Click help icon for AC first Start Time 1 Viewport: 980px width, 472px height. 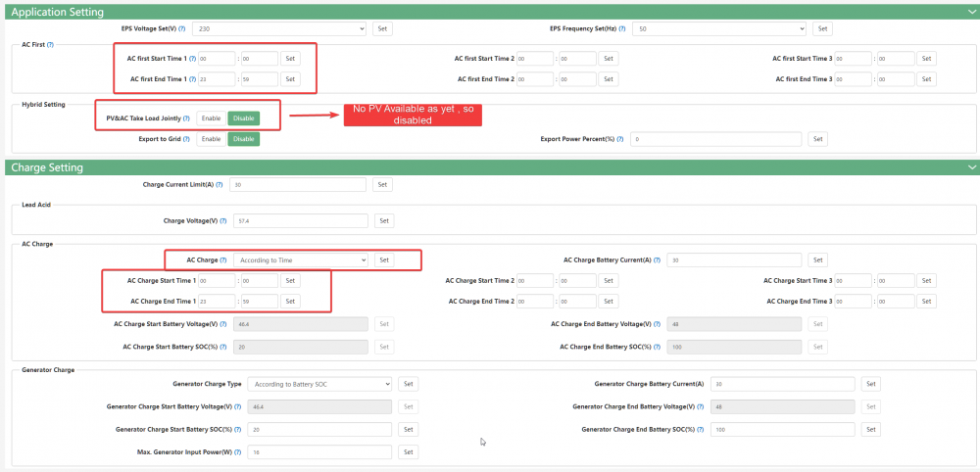coord(192,59)
